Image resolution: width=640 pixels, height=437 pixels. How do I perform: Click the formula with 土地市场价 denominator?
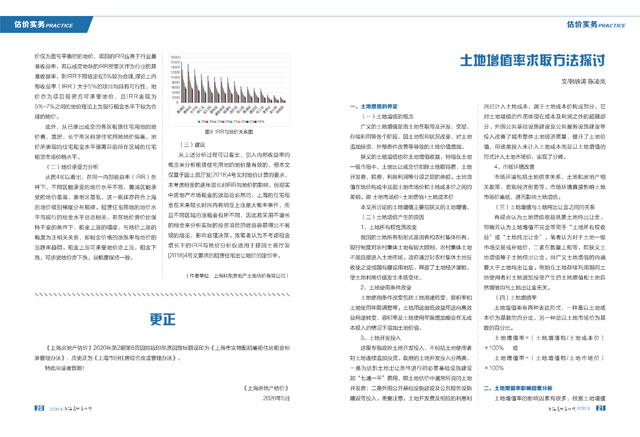[544, 363]
